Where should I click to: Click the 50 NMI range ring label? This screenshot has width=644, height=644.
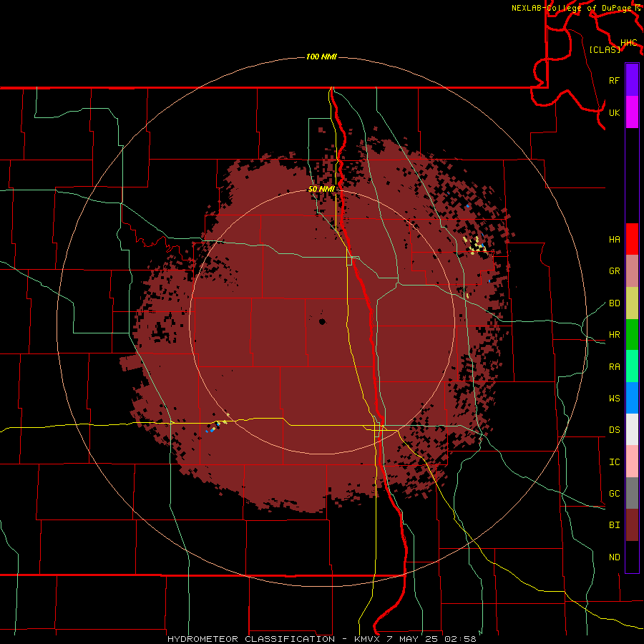321,189
